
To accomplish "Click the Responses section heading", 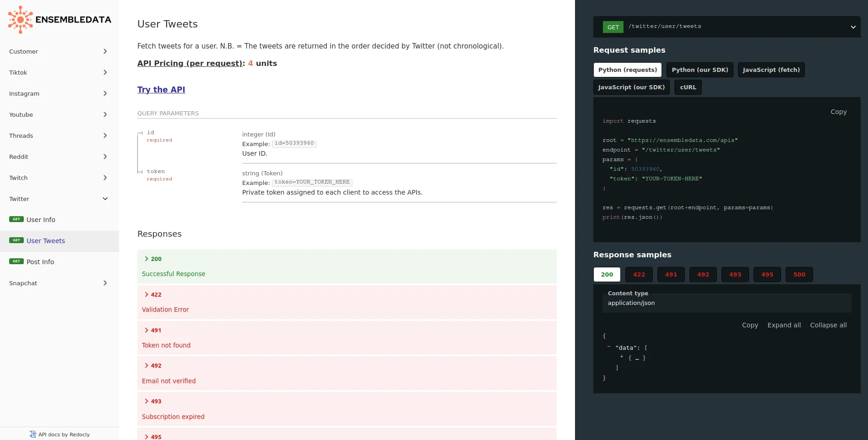I will [159, 234].
